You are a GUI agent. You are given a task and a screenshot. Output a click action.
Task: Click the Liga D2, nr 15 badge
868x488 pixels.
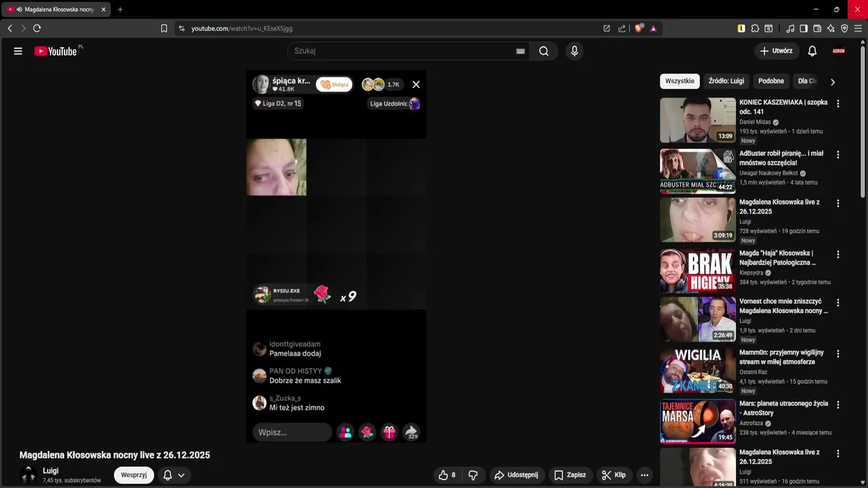point(277,104)
